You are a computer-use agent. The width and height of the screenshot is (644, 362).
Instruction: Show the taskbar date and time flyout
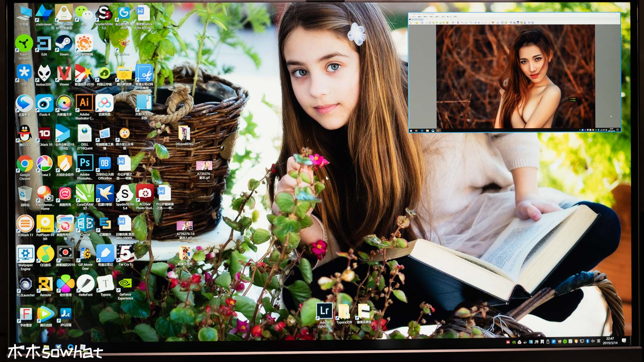(x=610, y=341)
